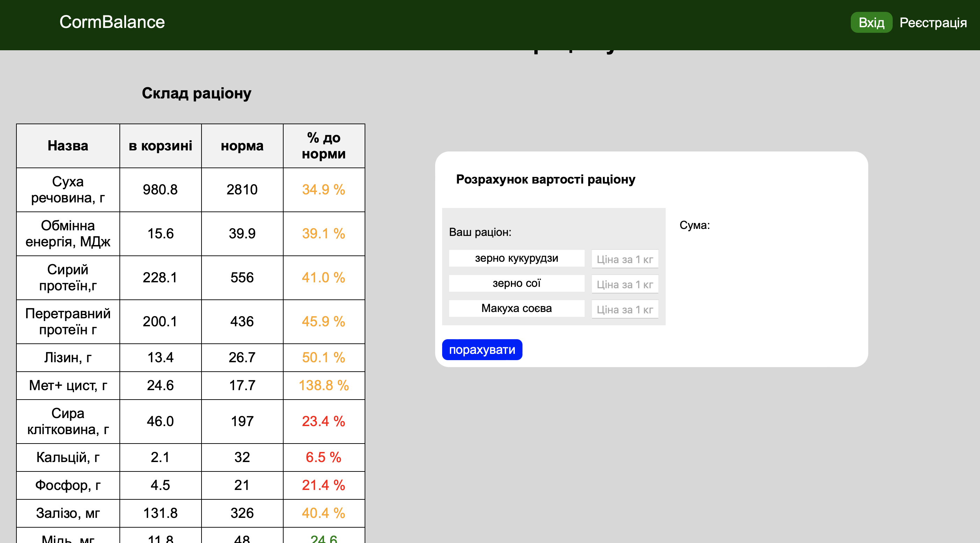980x543 pixels.
Task: Click the CormBalance logo
Action: [x=112, y=22]
